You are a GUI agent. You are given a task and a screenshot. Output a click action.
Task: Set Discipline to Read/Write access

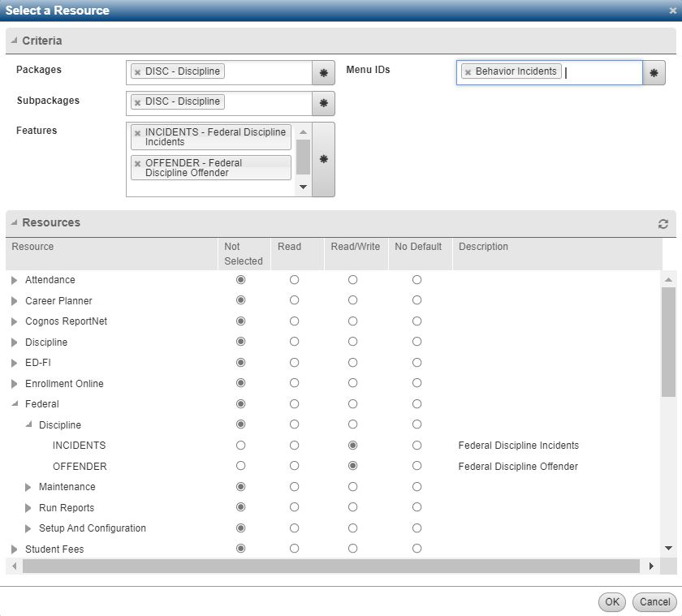(x=352, y=342)
